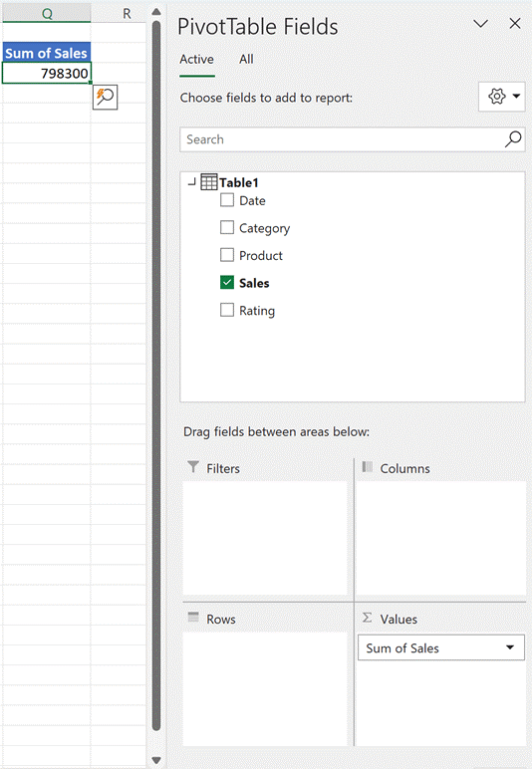Click the empty Rows drop area
Image resolution: width=532 pixels, height=769 pixels.
(x=265, y=688)
